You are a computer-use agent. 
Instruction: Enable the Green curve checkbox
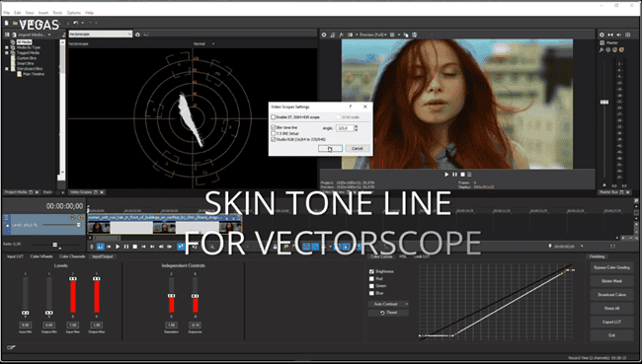coord(371,286)
